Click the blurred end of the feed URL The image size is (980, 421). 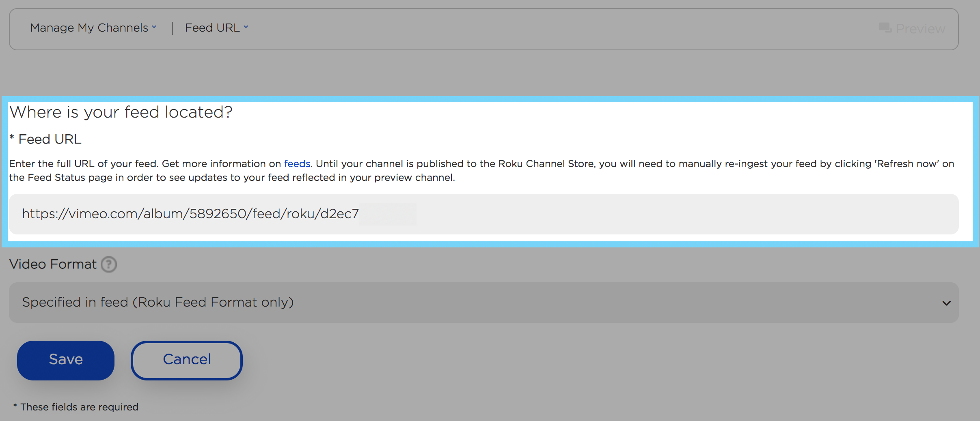tap(387, 214)
